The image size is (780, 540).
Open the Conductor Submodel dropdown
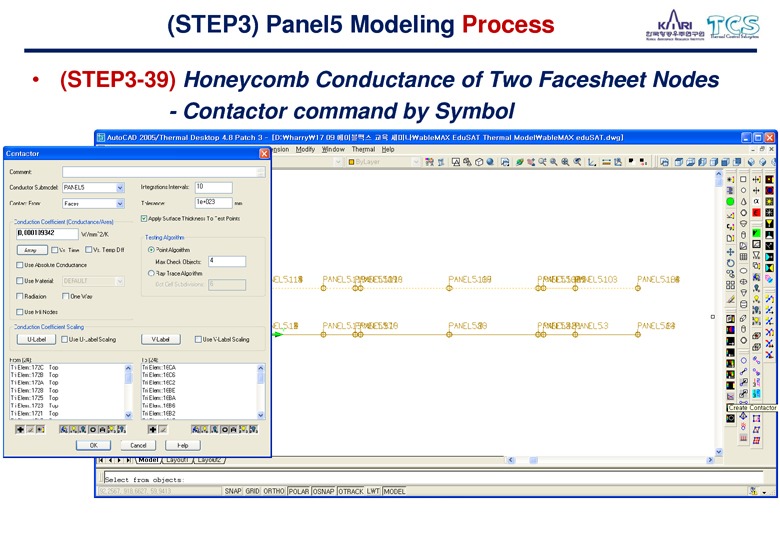click(120, 187)
